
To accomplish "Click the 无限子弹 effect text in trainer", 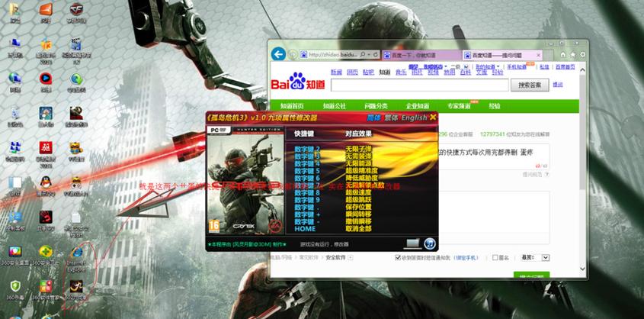I will click(x=358, y=148).
